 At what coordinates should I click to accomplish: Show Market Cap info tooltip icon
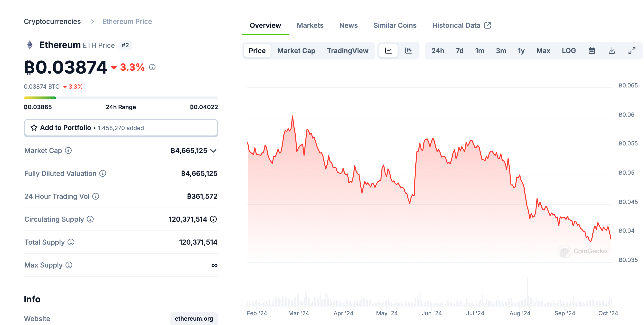pyautogui.click(x=68, y=150)
